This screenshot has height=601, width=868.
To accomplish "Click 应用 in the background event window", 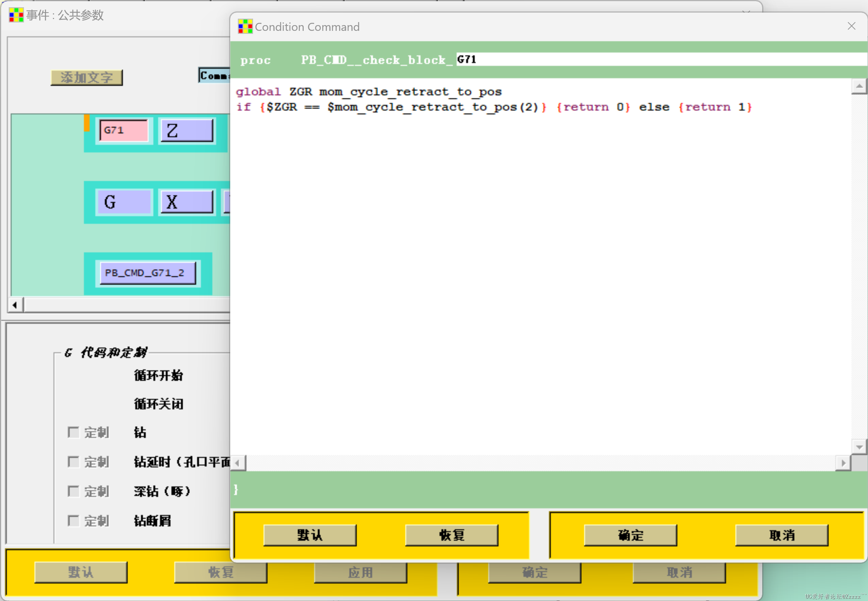I will pyautogui.click(x=360, y=572).
